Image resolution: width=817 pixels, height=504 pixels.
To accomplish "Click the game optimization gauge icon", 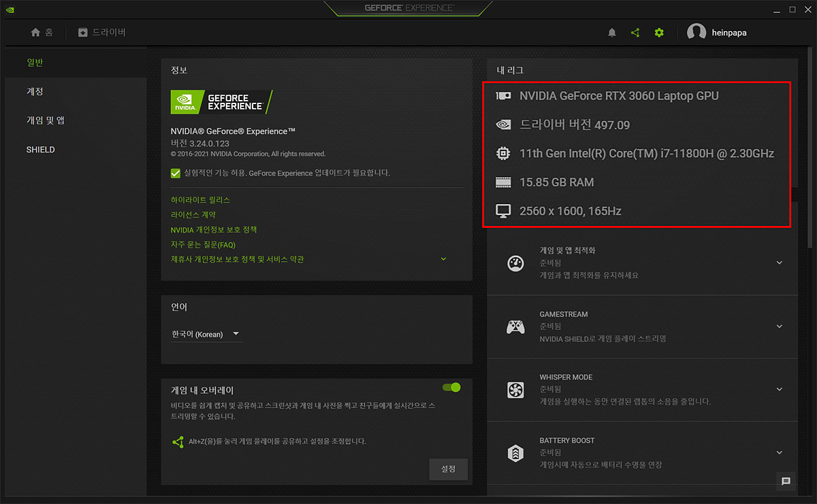I will pos(515,264).
